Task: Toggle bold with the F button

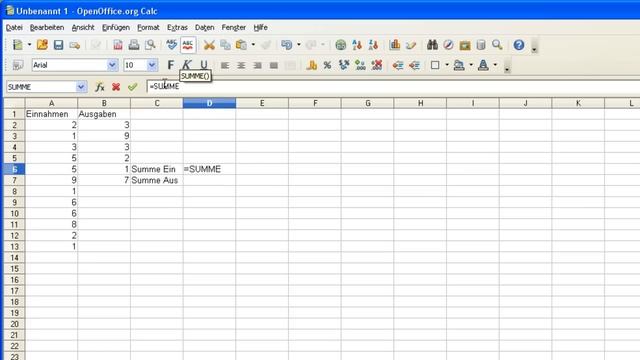Action: [171, 65]
